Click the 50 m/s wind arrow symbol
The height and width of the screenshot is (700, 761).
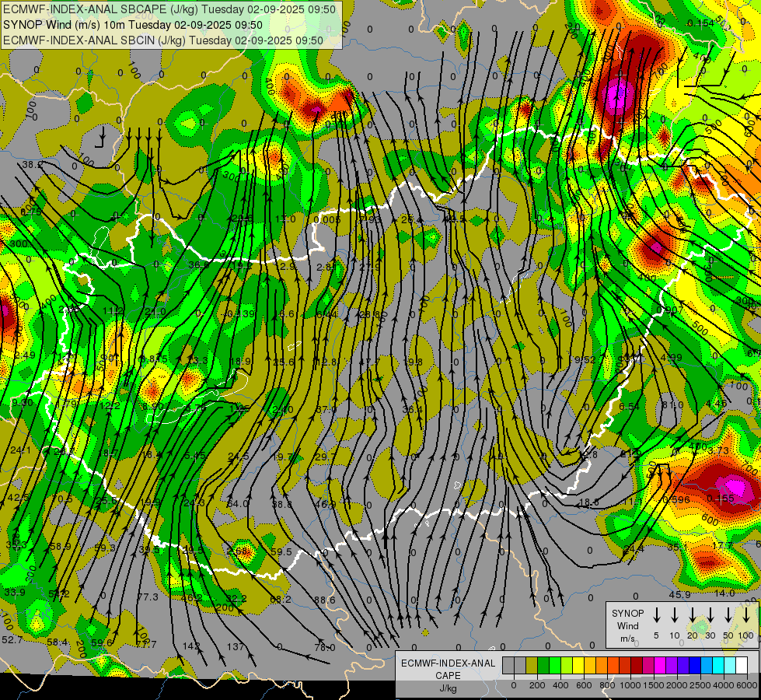[x=728, y=614]
